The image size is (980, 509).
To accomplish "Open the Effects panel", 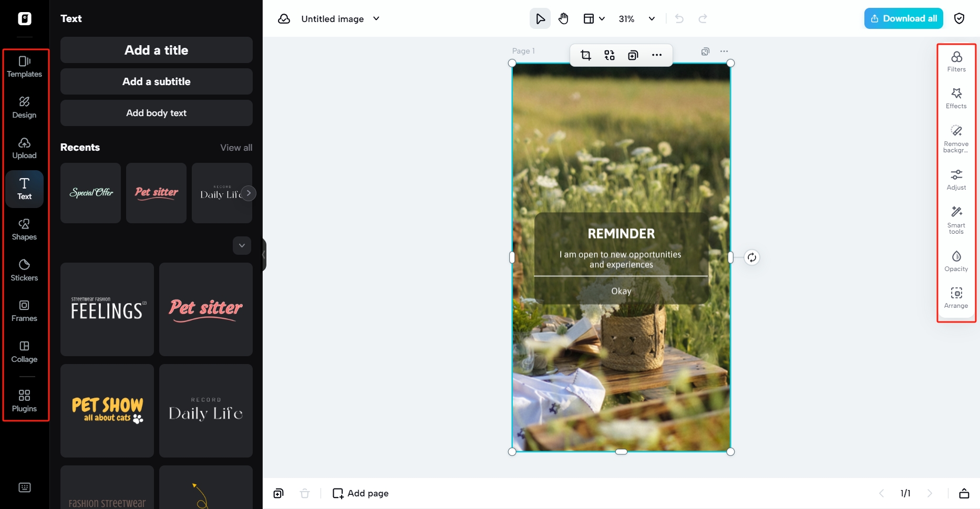I will (x=956, y=98).
